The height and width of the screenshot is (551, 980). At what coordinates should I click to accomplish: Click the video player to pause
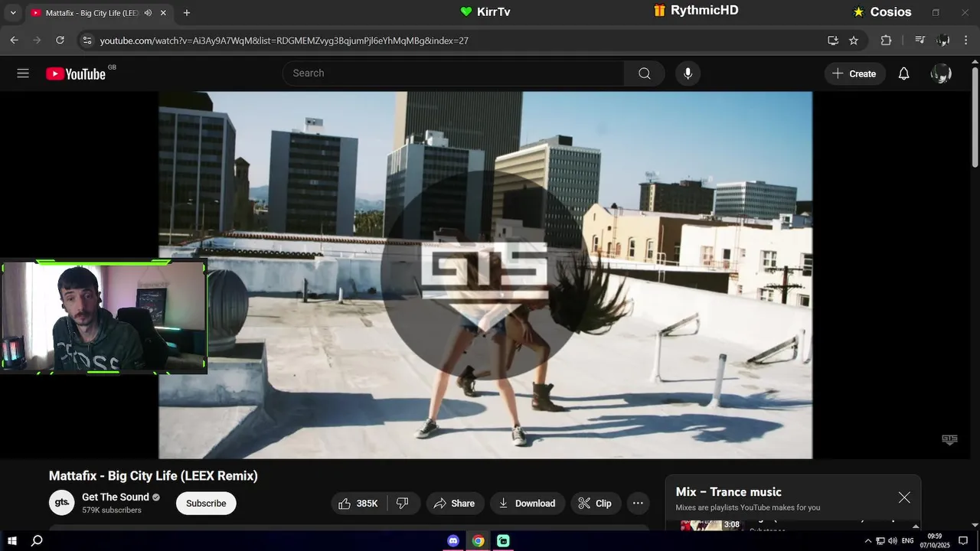coord(485,275)
